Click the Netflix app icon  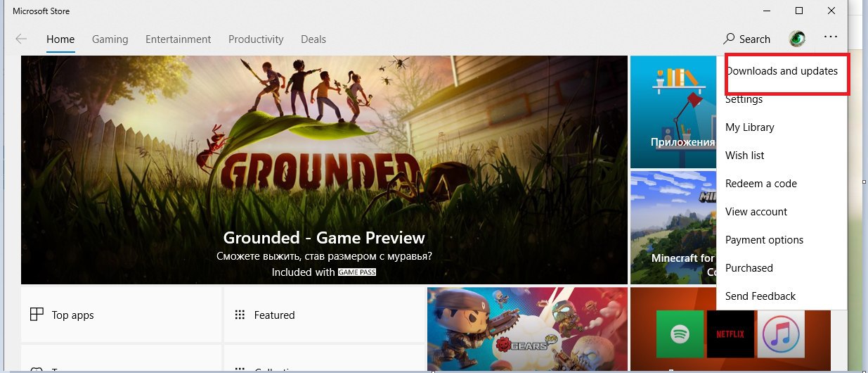(x=731, y=334)
